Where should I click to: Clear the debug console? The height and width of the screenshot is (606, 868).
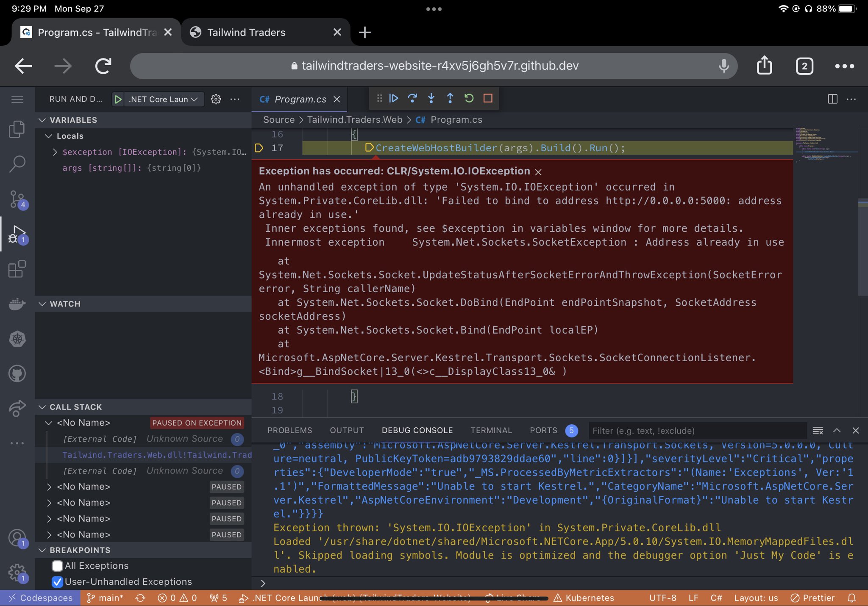coord(818,431)
